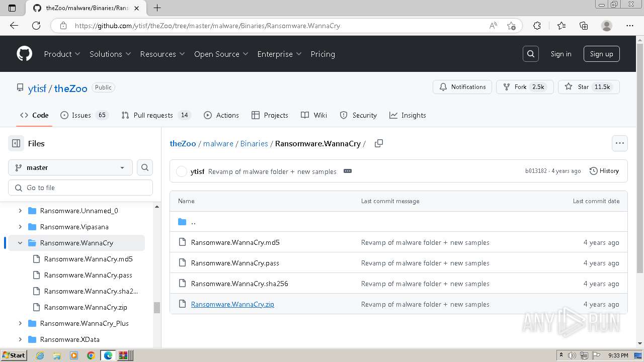Screen dimensions: 644x362
Task: Click the search files magnifier icon
Action: pyautogui.click(x=145, y=167)
